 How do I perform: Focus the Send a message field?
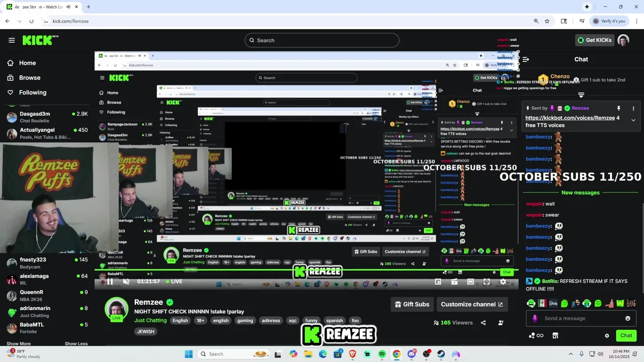pyautogui.click(x=580, y=318)
